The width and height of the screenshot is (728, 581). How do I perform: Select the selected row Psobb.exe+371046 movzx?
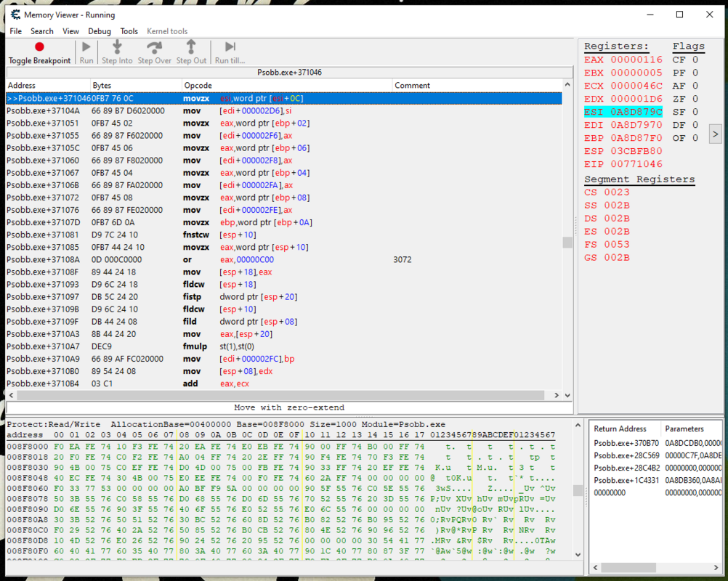[283, 98]
